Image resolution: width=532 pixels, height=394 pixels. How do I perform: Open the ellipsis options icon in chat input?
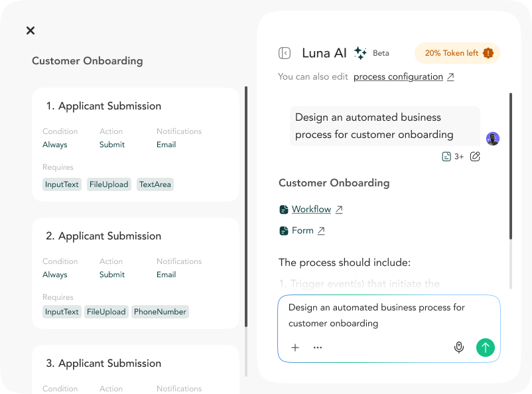pyautogui.click(x=318, y=347)
